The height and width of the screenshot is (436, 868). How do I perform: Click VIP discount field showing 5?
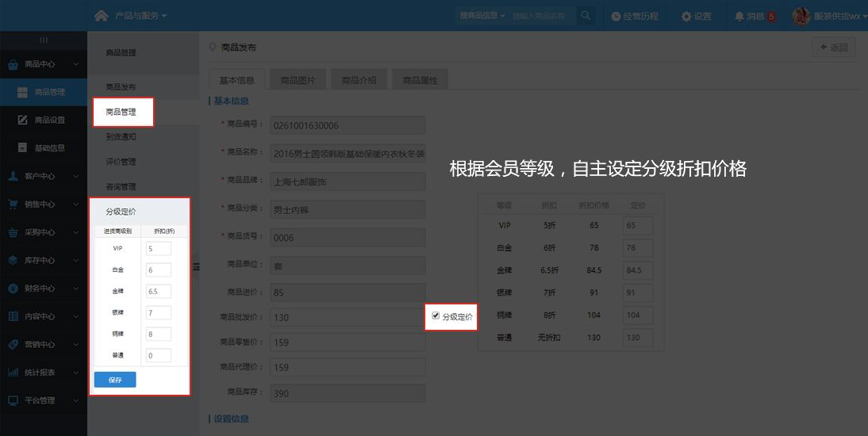click(159, 248)
